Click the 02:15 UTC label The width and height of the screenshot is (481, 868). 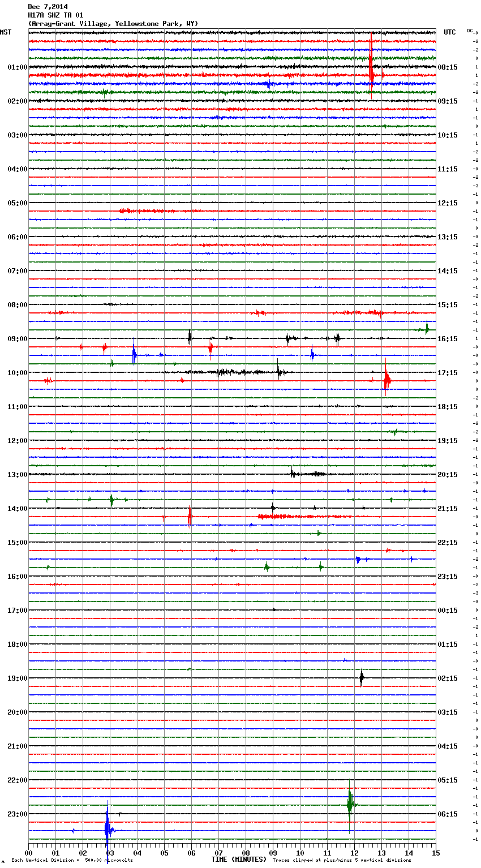tap(448, 678)
